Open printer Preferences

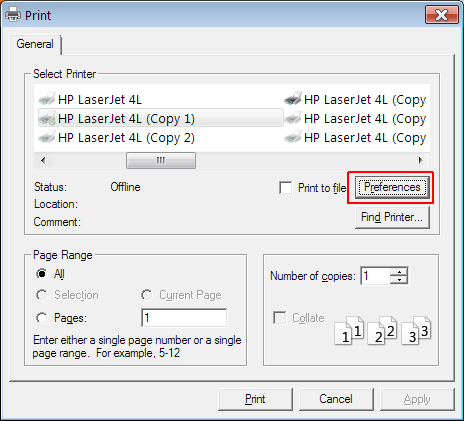(x=392, y=187)
